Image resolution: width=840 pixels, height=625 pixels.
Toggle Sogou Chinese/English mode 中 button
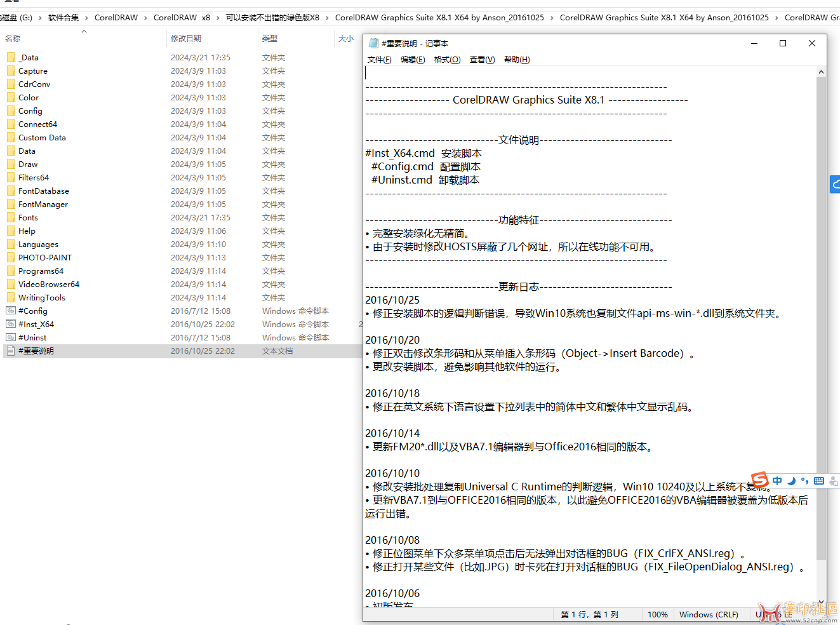click(x=777, y=481)
